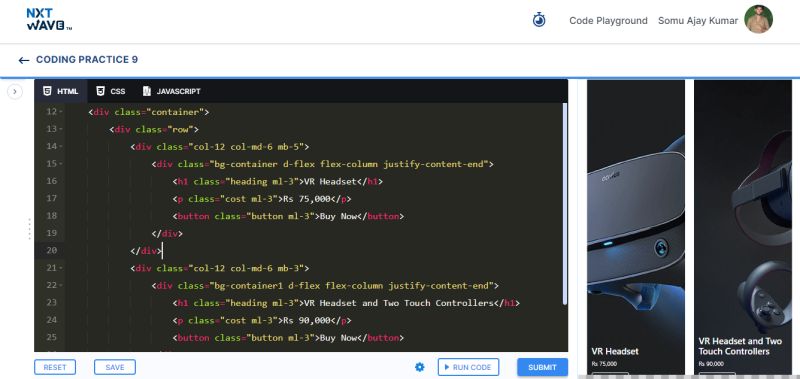The image size is (800, 379).
Task: Click the HTML5 shield icon
Action: coord(47,91)
